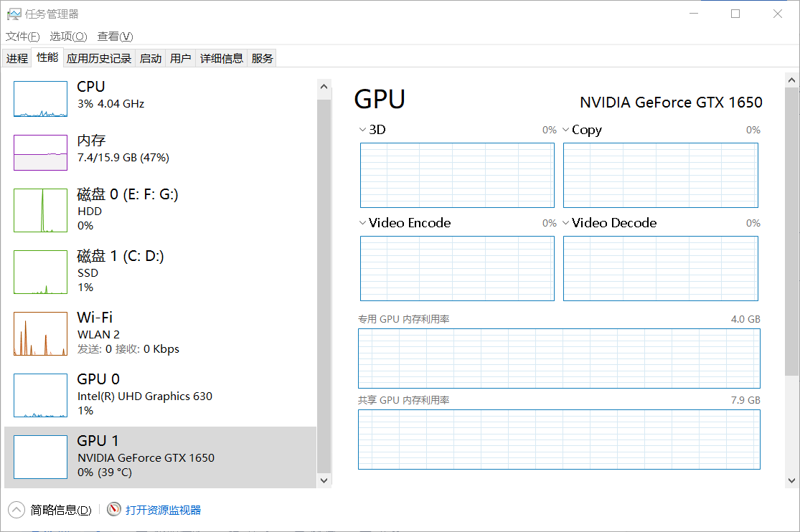
Task: Select the Wi-Fi WLAN 2 mini graph
Action: [x=40, y=333]
